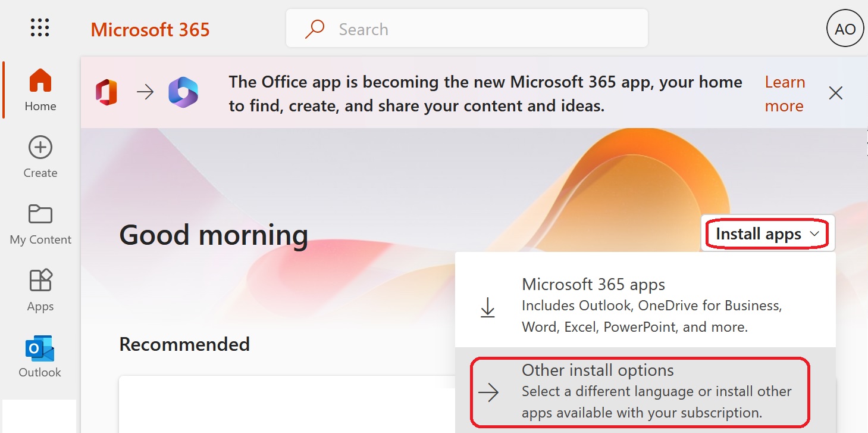Click the old Office logo in banner
Screen dimensions: 868x433
(106, 92)
